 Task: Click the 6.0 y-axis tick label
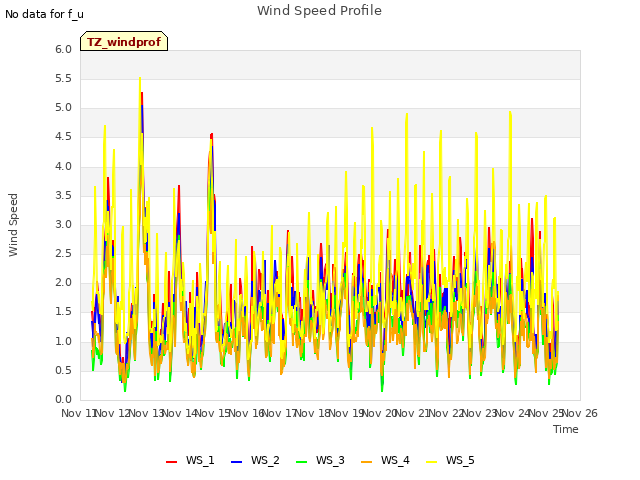coord(63,49)
